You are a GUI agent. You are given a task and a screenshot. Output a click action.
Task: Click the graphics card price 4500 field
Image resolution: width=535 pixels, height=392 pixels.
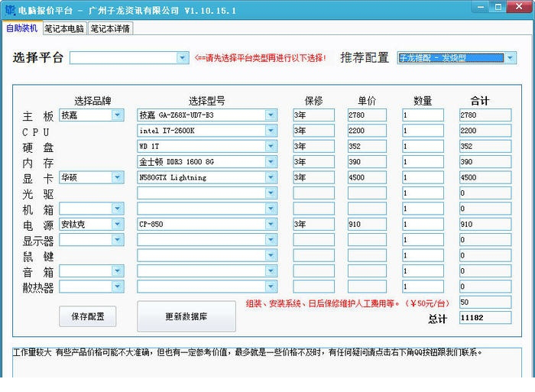(x=367, y=177)
